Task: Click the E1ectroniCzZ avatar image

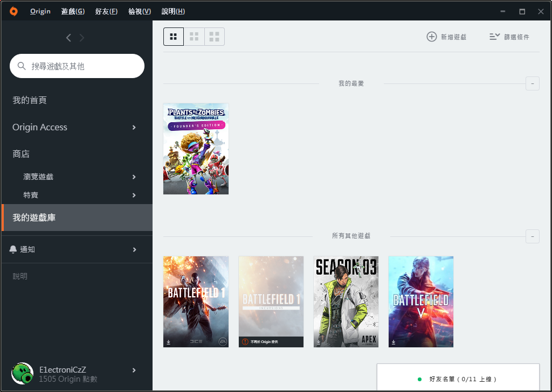Action: 23,373
